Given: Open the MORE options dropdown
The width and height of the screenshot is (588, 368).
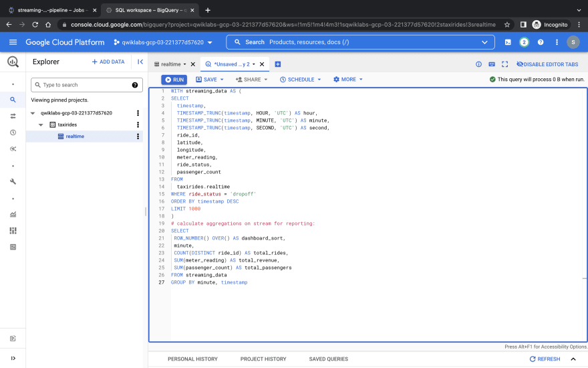Looking at the screenshot, I should point(348,80).
